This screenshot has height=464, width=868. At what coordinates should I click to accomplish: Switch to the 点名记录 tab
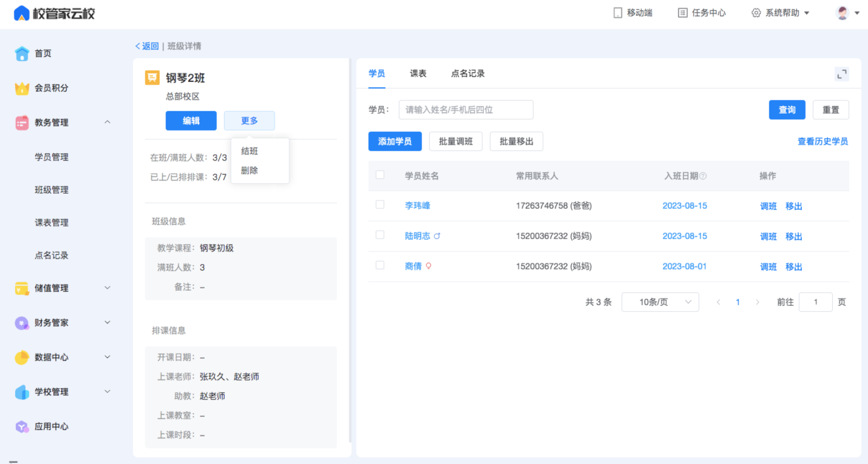click(x=468, y=73)
